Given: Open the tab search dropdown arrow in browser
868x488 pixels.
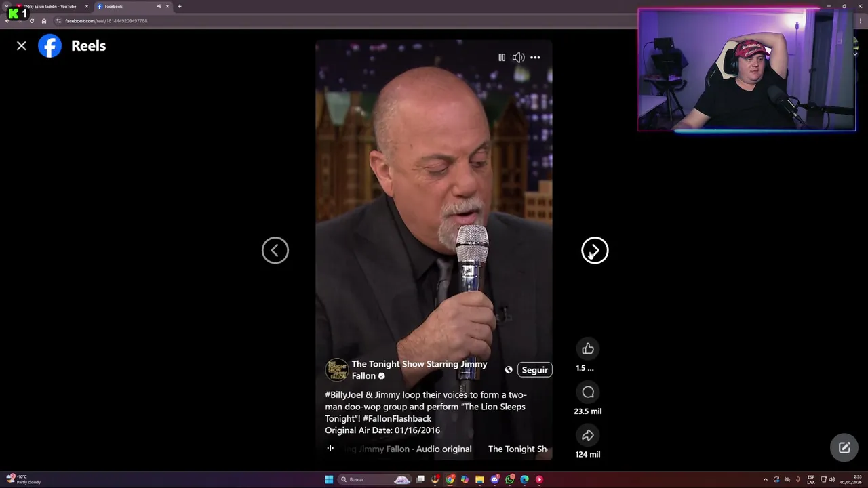Looking at the screenshot, I should pos(7,6).
